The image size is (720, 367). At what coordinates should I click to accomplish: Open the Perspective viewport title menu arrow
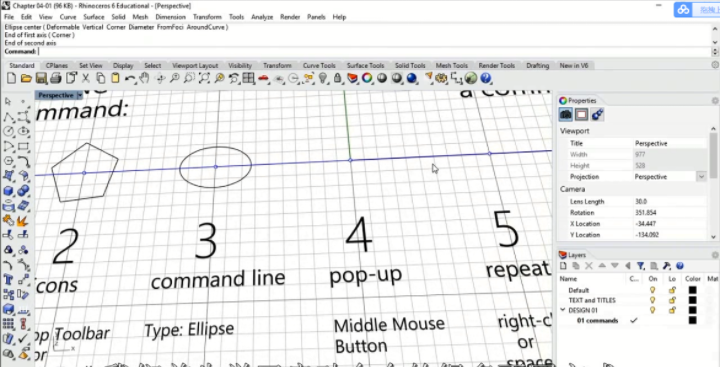[x=79, y=95]
